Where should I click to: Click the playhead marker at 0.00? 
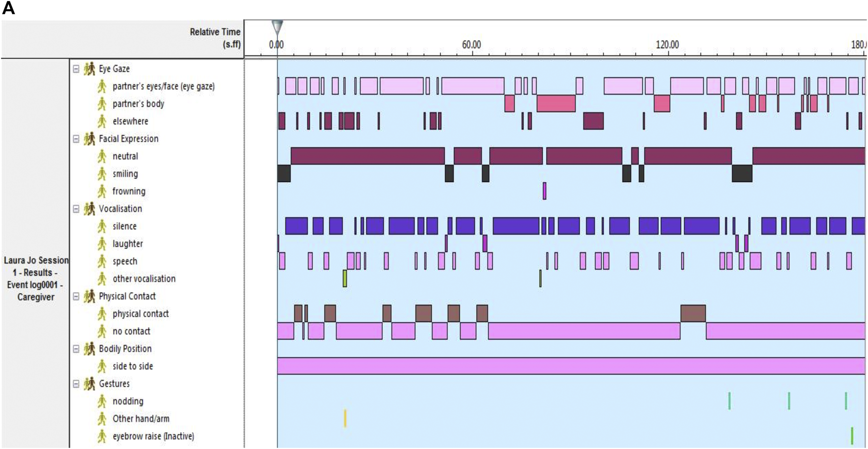click(x=277, y=27)
